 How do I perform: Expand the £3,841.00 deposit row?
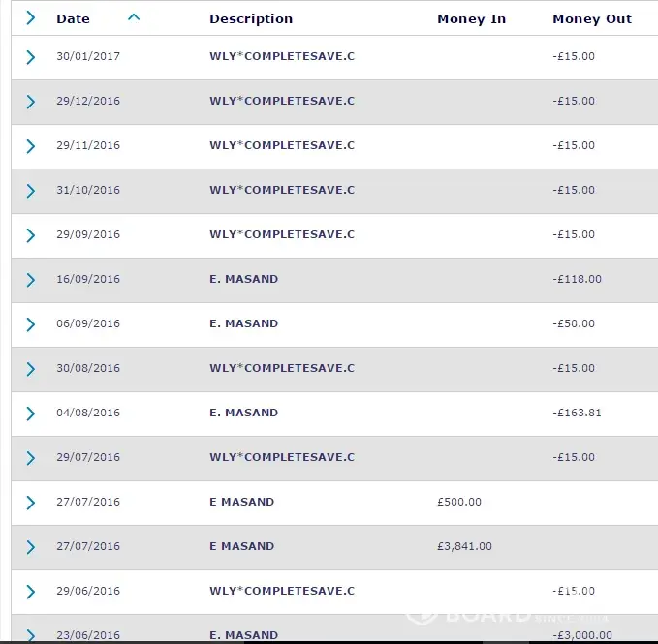point(31,547)
